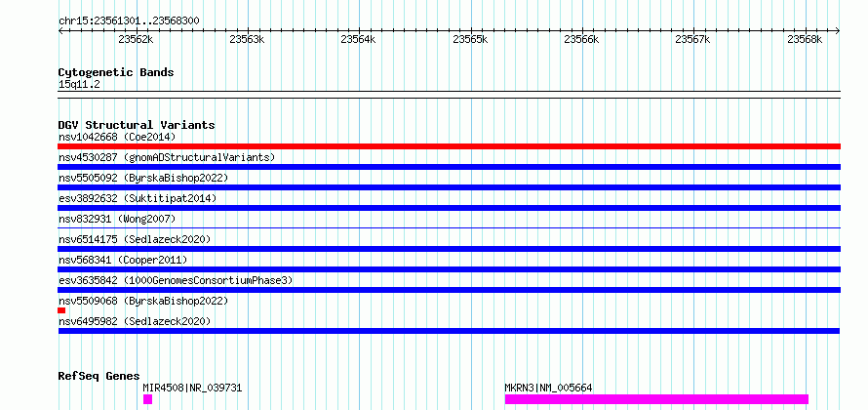Image resolution: width=868 pixels, height=410 pixels.
Task: Click the label nsv5509068 (ByrskaBishop2022)
Action: pyautogui.click(x=143, y=301)
